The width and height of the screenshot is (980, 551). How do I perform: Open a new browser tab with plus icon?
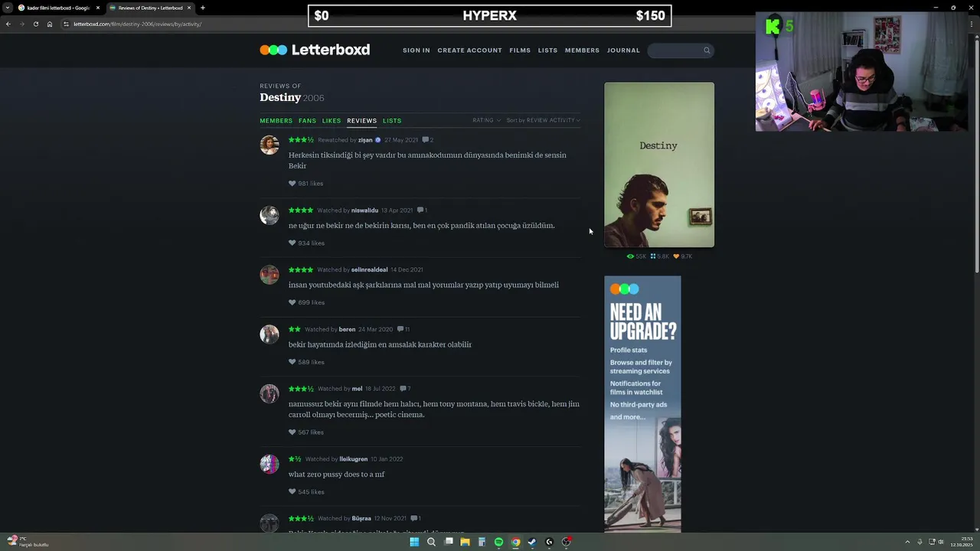click(x=202, y=8)
